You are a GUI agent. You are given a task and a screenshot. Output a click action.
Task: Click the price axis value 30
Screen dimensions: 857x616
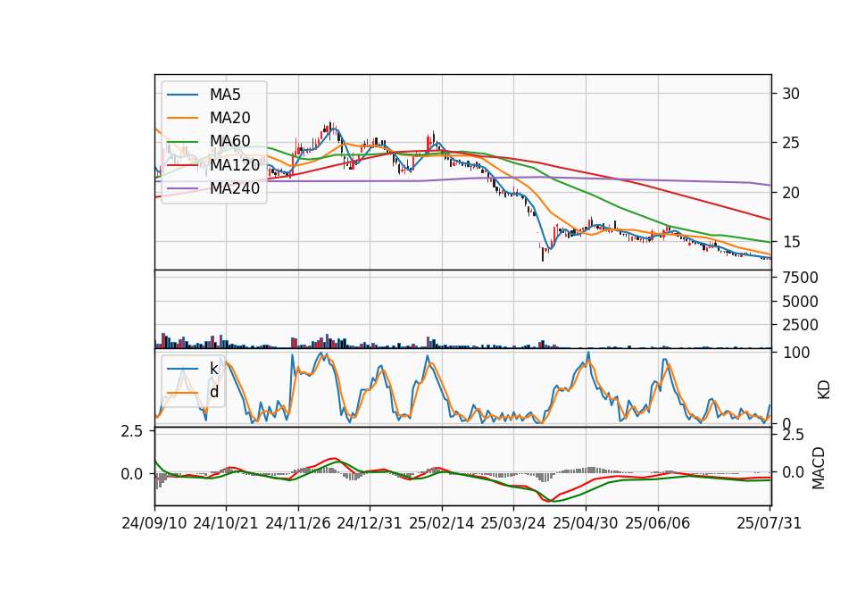(x=790, y=94)
